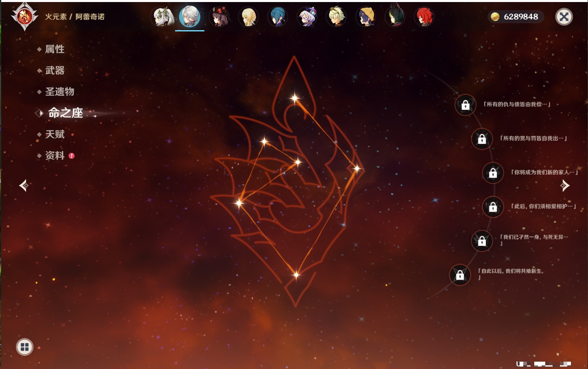Select the dark-blue-haired avatar with yellow hood
The image size is (588, 369).
pos(366,17)
